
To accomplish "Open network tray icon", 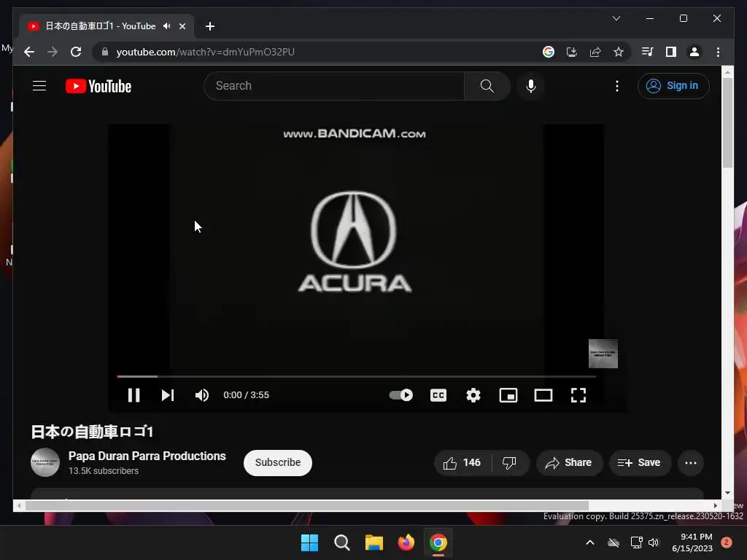I will click(636, 542).
